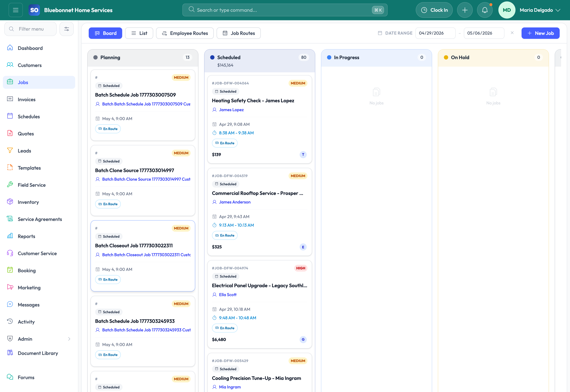570x392 pixels.
Task: Edit start date 04/29/2026
Action: tap(435, 33)
